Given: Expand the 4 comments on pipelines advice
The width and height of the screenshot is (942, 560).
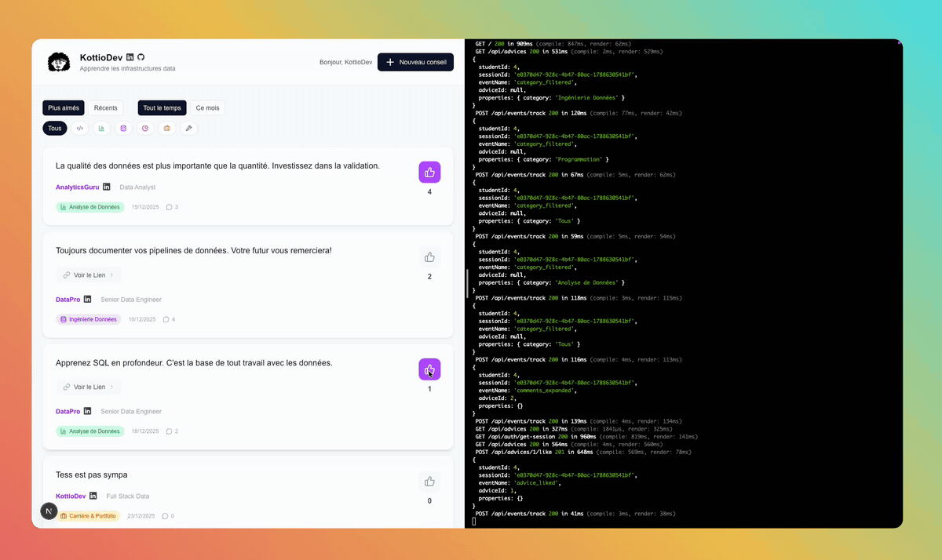Looking at the screenshot, I should 169,319.
